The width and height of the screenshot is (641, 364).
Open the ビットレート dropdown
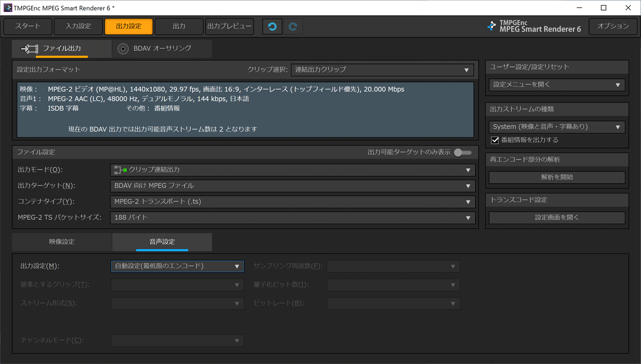394,303
